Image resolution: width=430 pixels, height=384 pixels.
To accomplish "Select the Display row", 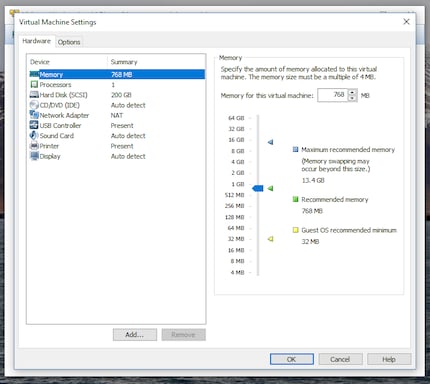I will click(x=117, y=156).
